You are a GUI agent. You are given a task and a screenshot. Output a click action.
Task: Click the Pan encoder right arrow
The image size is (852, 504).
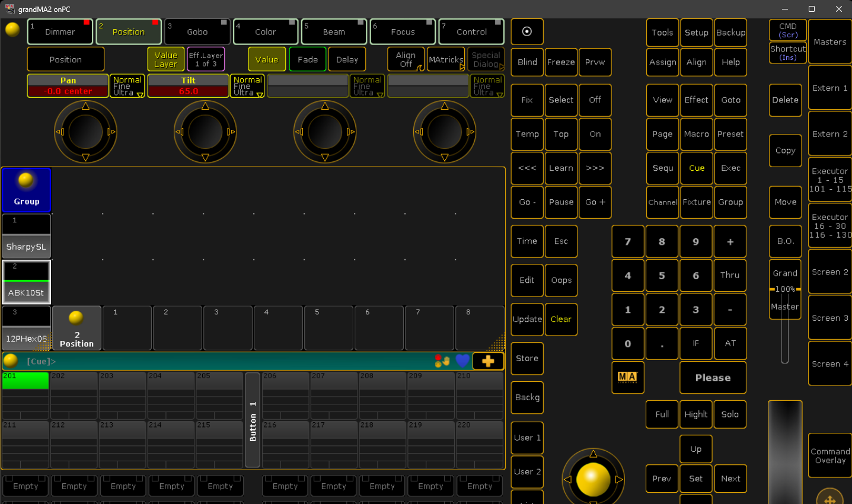pos(111,132)
